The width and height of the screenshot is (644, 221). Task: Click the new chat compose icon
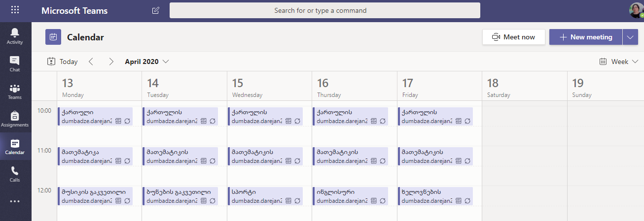(156, 10)
